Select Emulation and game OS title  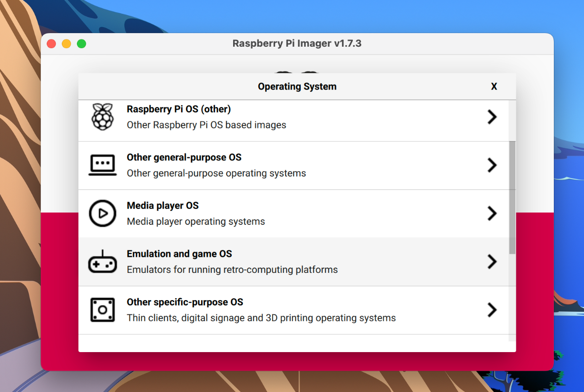pyautogui.click(x=179, y=253)
